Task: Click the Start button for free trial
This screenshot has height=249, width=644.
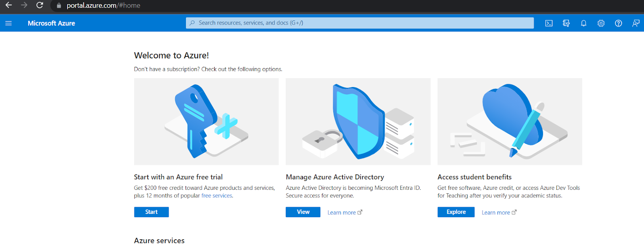Action: coord(151,212)
